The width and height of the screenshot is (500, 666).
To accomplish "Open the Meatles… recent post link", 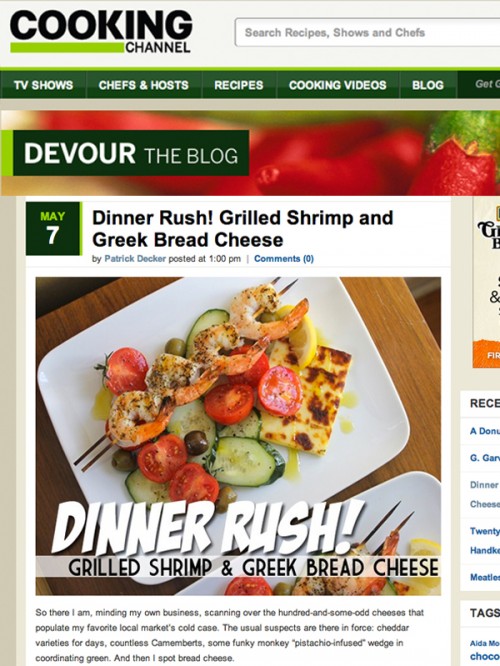I will point(485,577).
